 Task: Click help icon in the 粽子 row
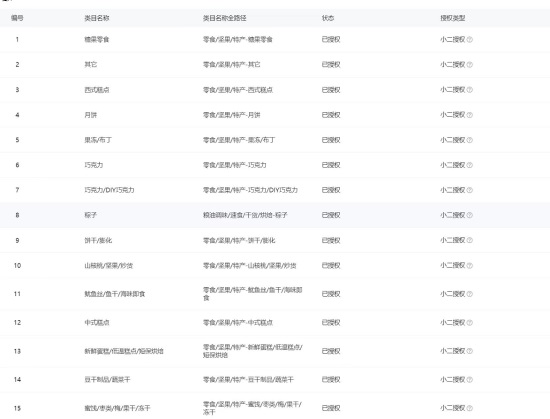[x=470, y=215]
